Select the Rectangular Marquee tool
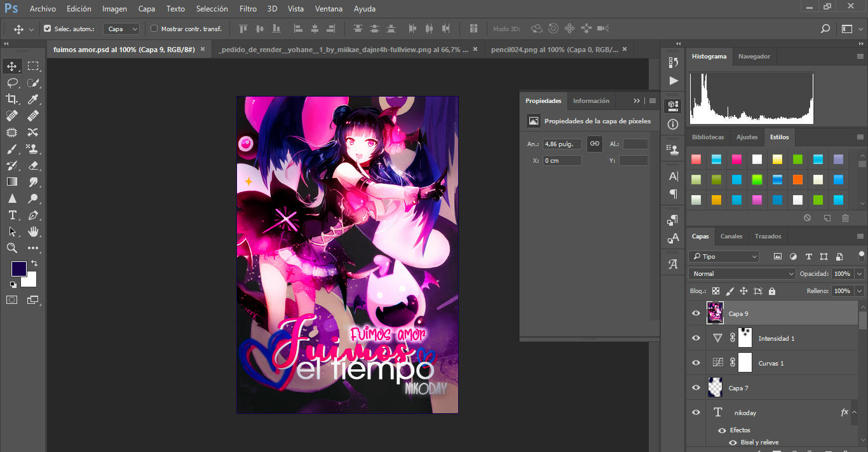The height and width of the screenshot is (452, 868). click(x=33, y=66)
